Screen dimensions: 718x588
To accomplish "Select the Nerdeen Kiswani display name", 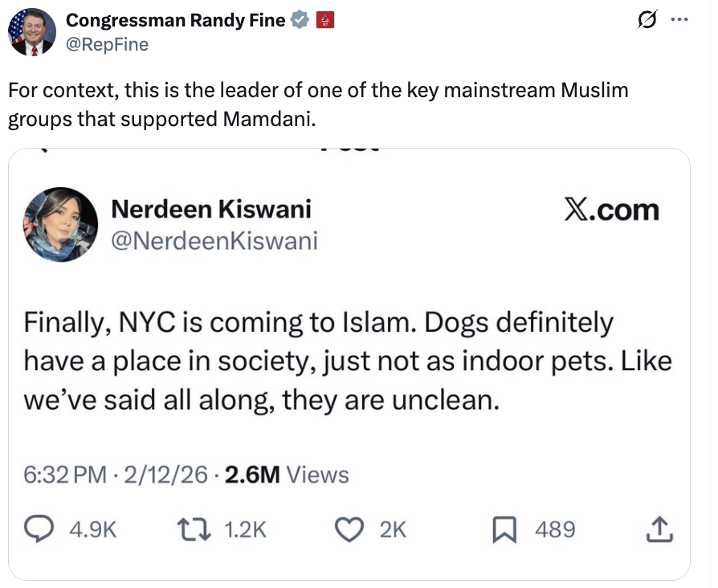I will (x=210, y=209).
